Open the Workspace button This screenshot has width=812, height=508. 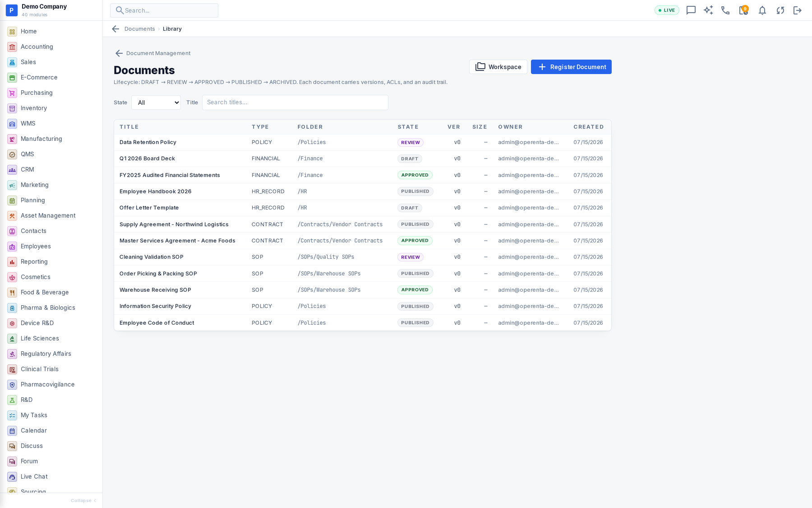[498, 67]
